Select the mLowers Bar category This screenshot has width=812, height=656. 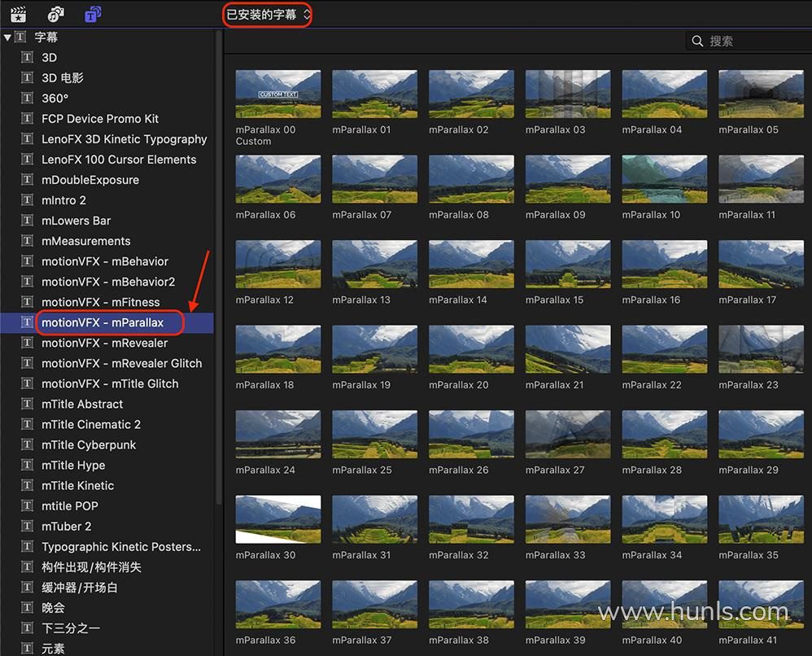(76, 221)
